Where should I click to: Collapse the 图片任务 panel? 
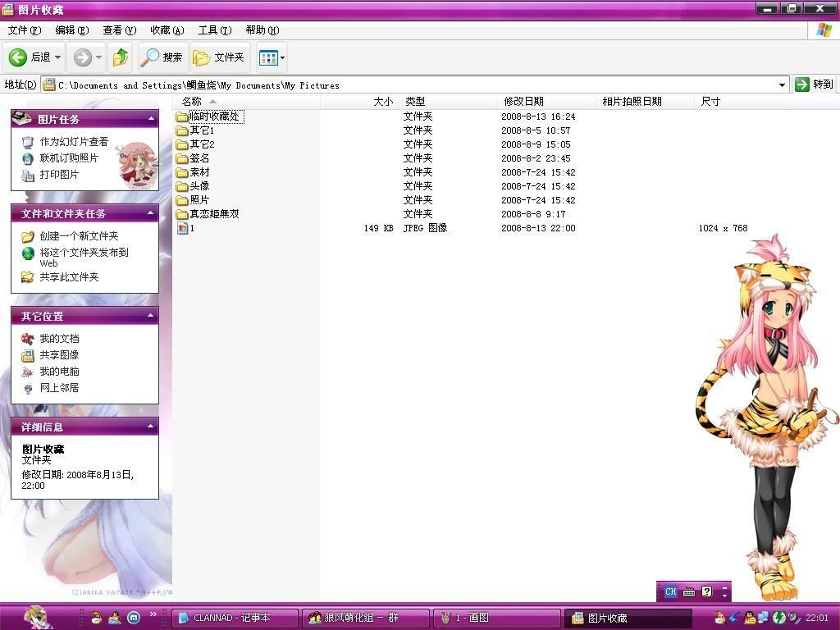tap(151, 118)
